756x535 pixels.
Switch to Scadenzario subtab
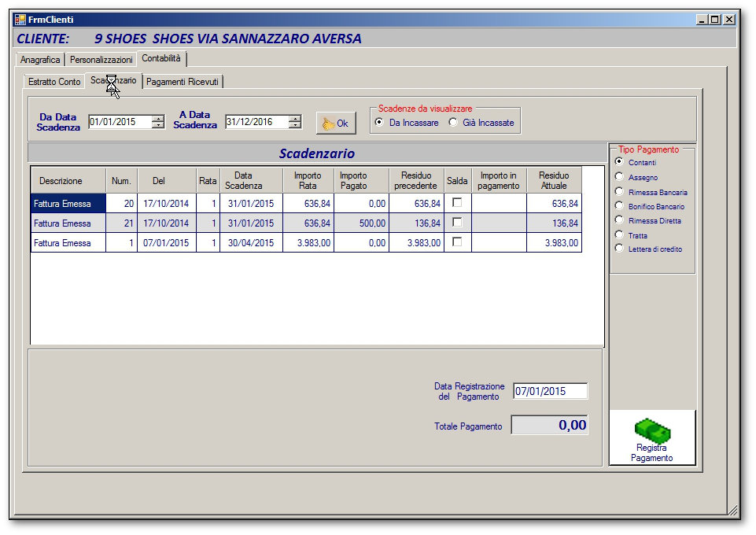click(113, 80)
